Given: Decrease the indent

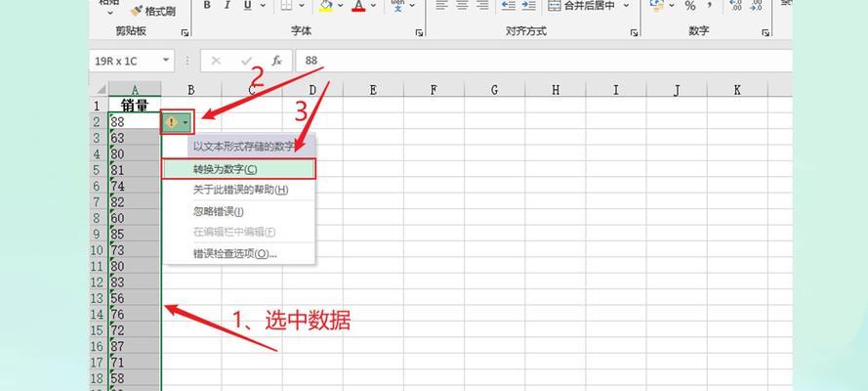Looking at the screenshot, I should [x=508, y=6].
